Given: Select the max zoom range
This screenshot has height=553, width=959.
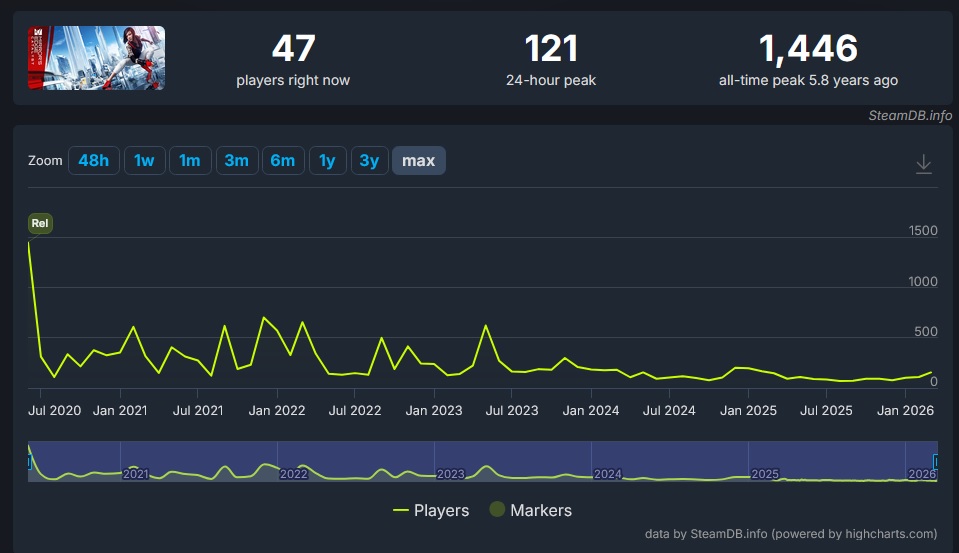Looking at the screenshot, I should click(x=418, y=161).
